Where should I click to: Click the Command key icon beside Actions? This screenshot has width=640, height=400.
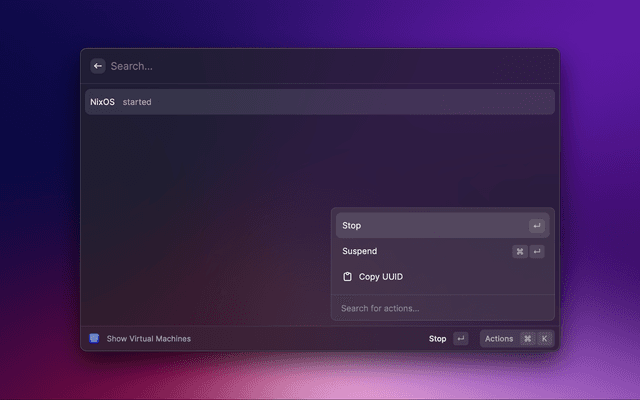[527, 339]
